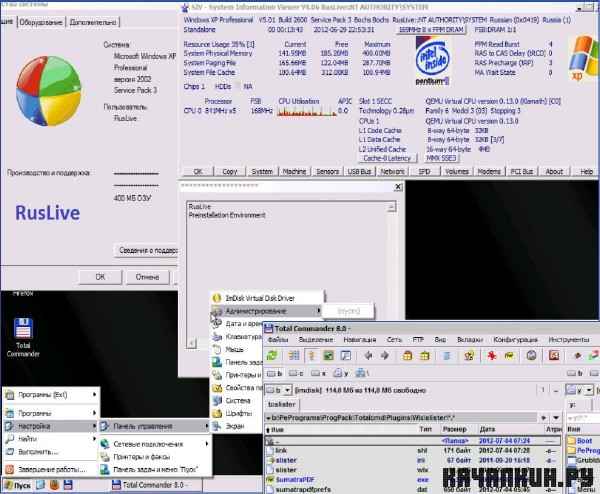
Task: Select drive y button in left drive bar
Action: pos(341,373)
